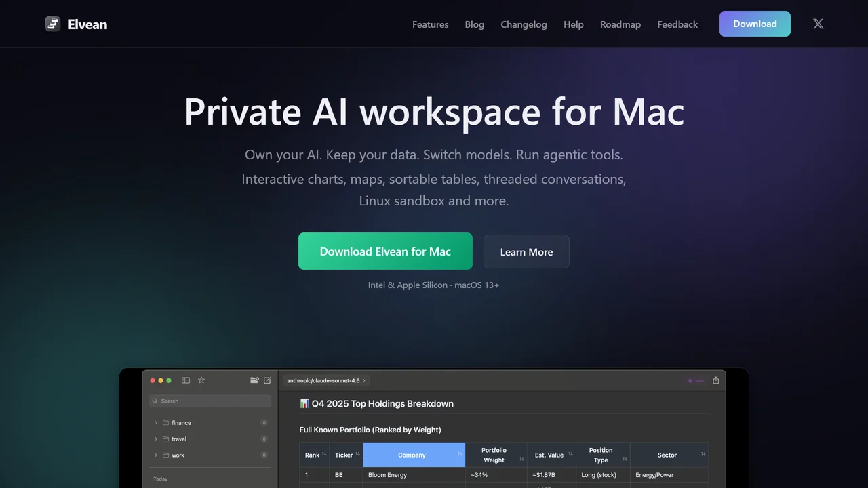Click the new folder icon in preview
Image resolution: width=868 pixels, height=488 pixels.
(x=254, y=380)
